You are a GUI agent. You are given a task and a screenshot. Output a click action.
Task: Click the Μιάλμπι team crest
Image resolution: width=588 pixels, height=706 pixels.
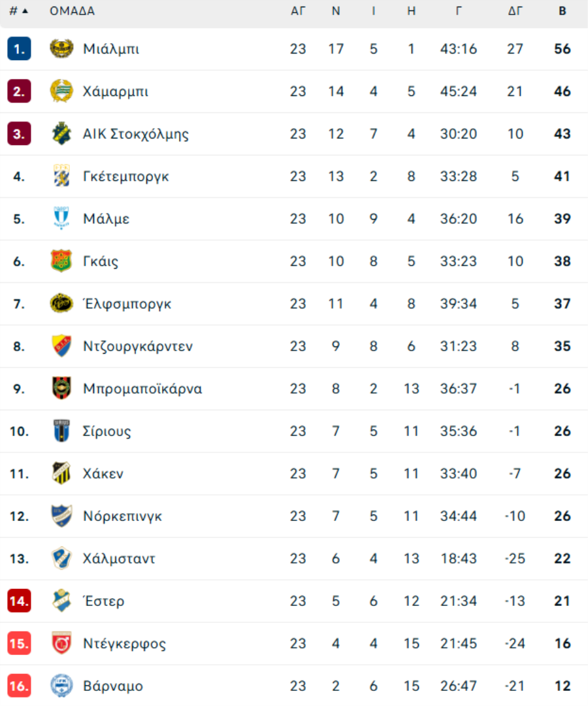[x=61, y=48]
